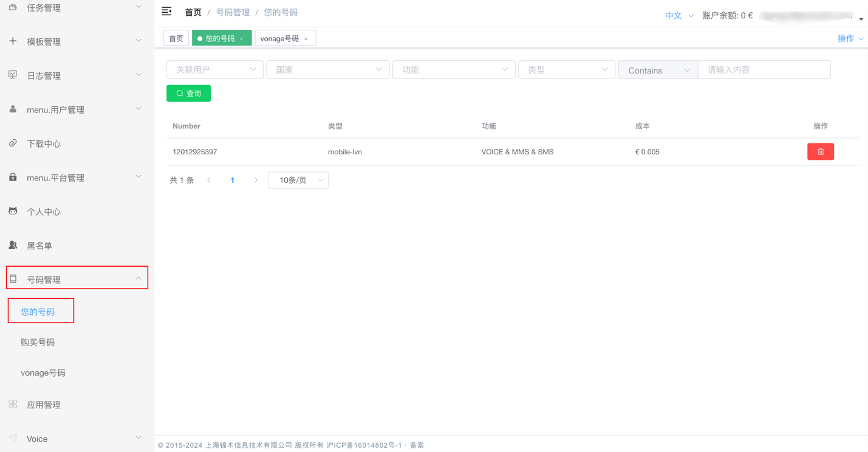Viewport: 868px width, 452px height.
Task: Open the 关联用户 dropdown
Action: [215, 70]
